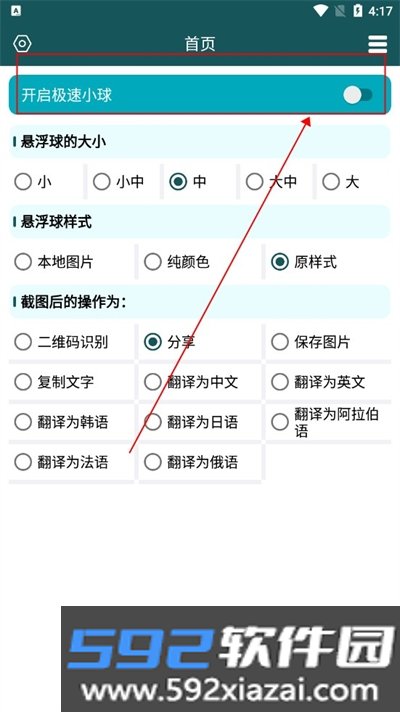Select 翻译为阿拉伯语 option
The height and width of the screenshot is (712, 400).
(325, 422)
